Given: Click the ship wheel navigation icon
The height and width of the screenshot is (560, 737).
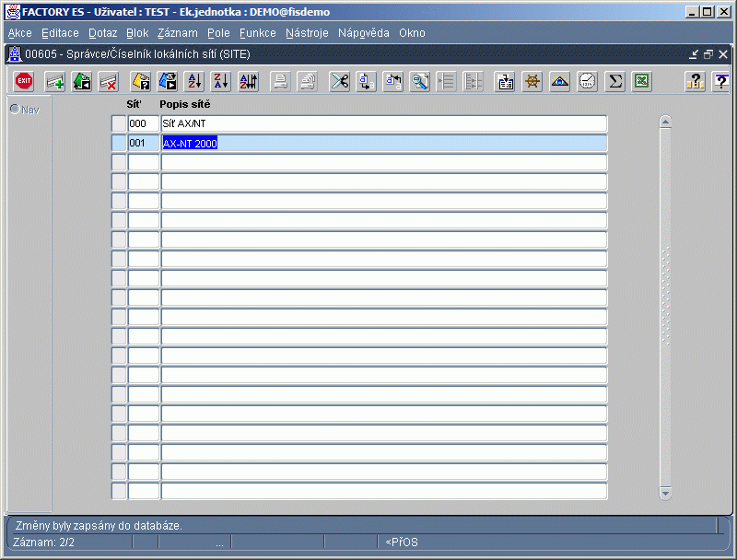Looking at the screenshot, I should pyautogui.click(x=532, y=82).
